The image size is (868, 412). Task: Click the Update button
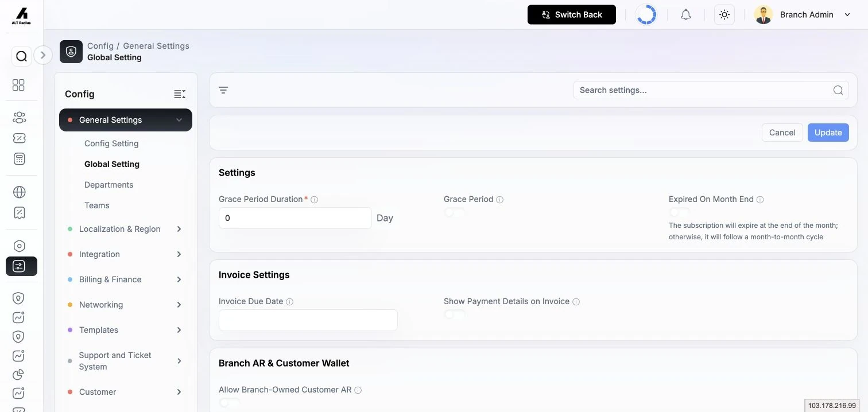828,133
